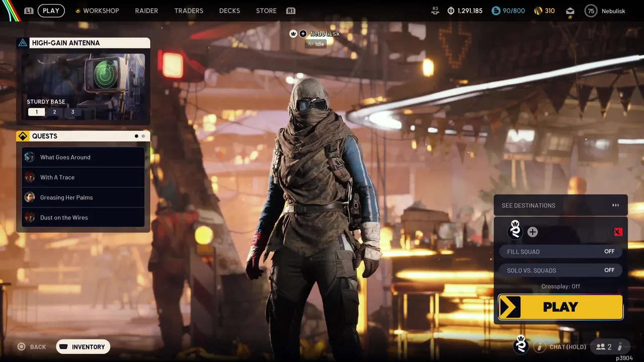
Task: Click the L1 bumper icon in top bar
Action: [x=29, y=11]
